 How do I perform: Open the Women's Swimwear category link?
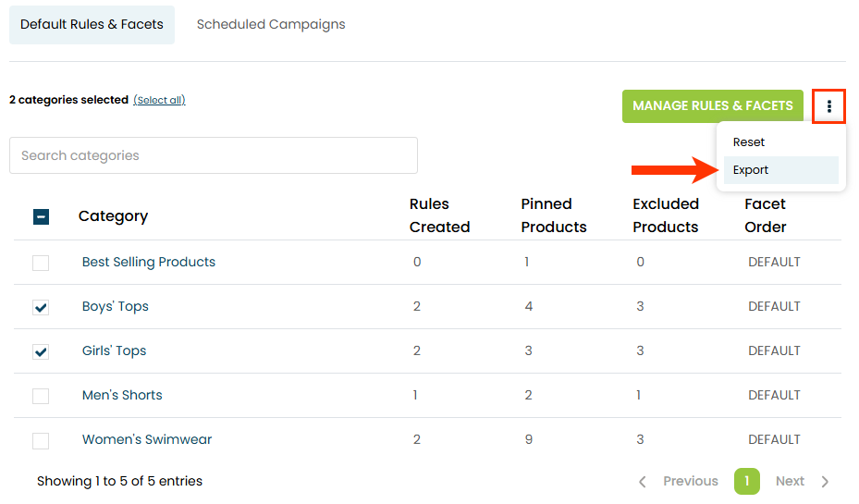147,439
